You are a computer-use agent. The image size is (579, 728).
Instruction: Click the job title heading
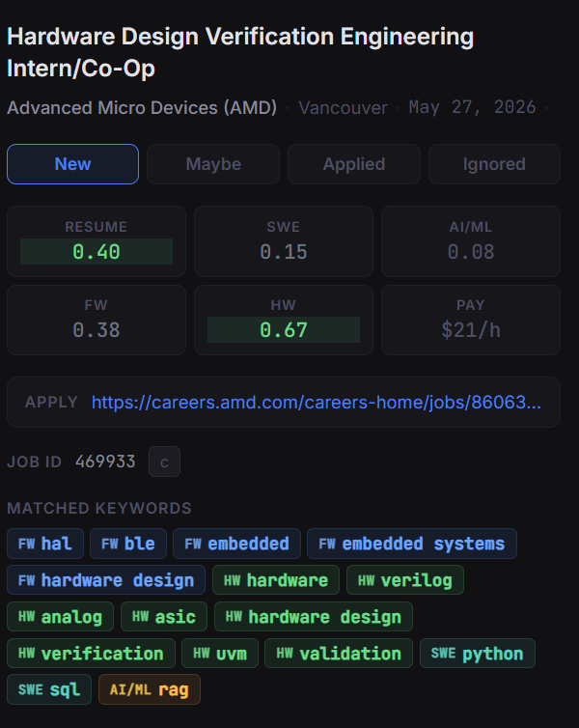click(x=240, y=52)
